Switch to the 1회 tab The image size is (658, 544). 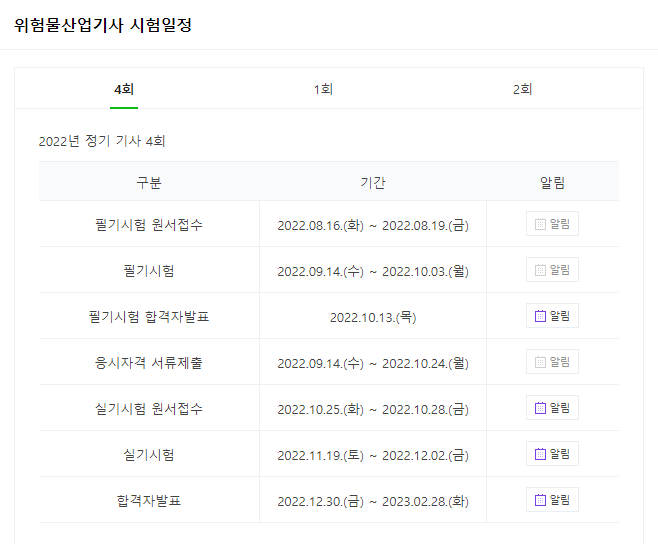(x=323, y=89)
